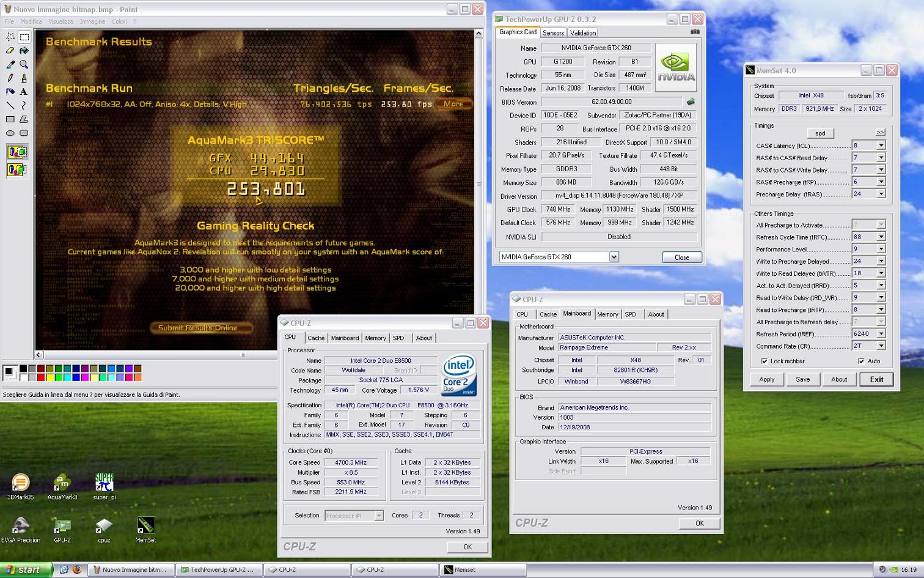
Task: Open the MemSet desktop shortcut
Action: pyautogui.click(x=145, y=530)
